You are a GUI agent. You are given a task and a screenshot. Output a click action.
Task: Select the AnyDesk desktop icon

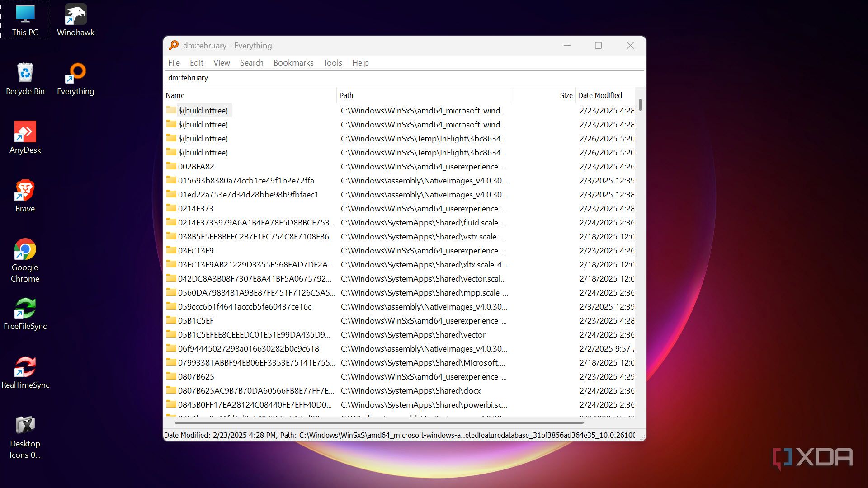click(25, 138)
